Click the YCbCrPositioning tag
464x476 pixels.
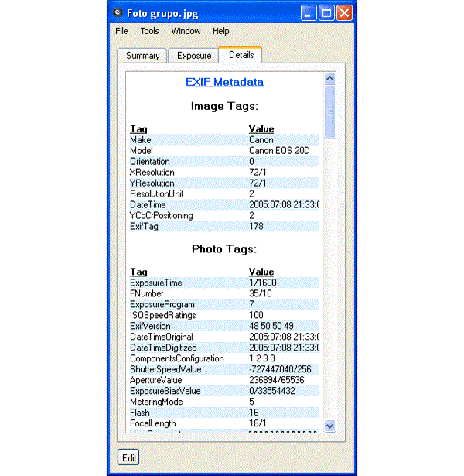[x=162, y=215]
